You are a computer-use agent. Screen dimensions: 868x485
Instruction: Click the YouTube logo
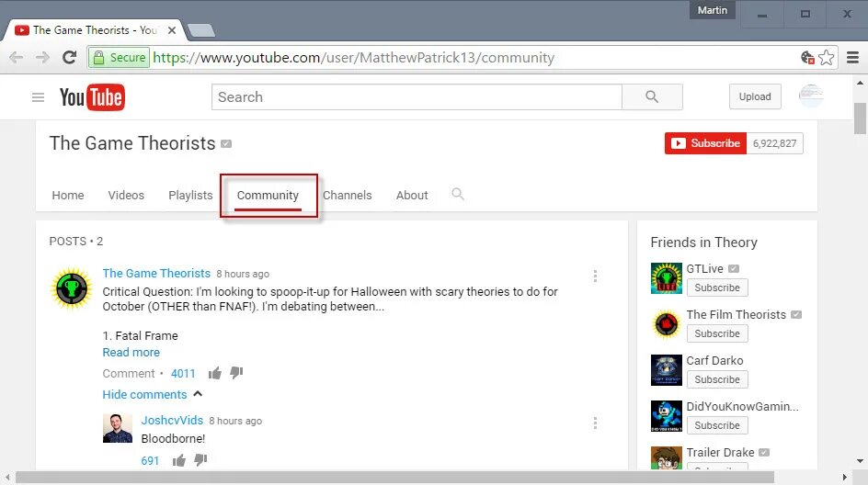click(x=93, y=97)
